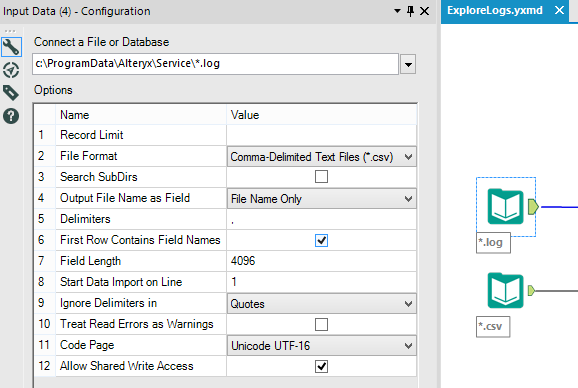Select the *.csv Input Data tool icon
The height and width of the screenshot is (388, 578).
(x=505, y=290)
